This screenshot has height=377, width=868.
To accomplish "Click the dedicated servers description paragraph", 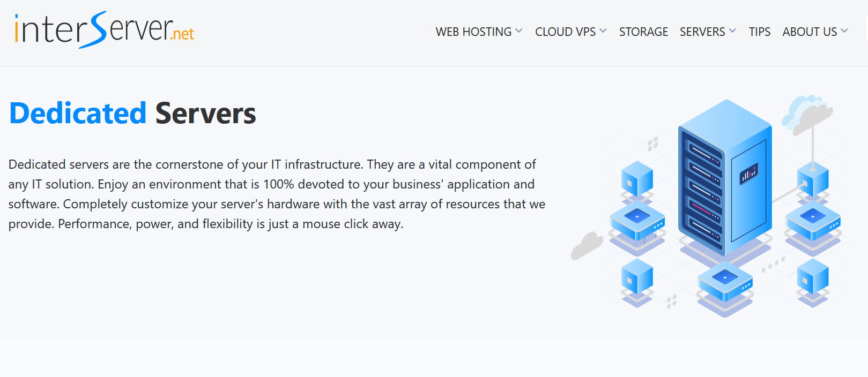I will click(277, 194).
